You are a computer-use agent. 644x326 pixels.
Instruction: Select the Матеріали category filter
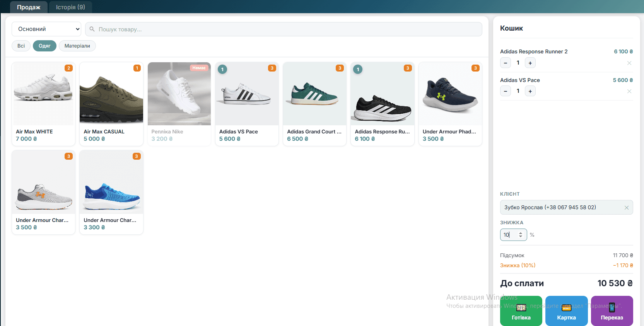pos(77,46)
